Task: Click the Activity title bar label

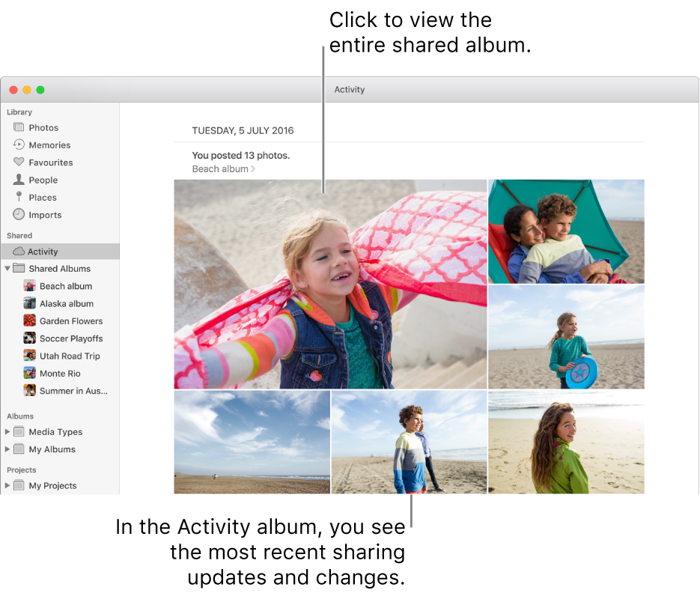Action: coord(349,89)
